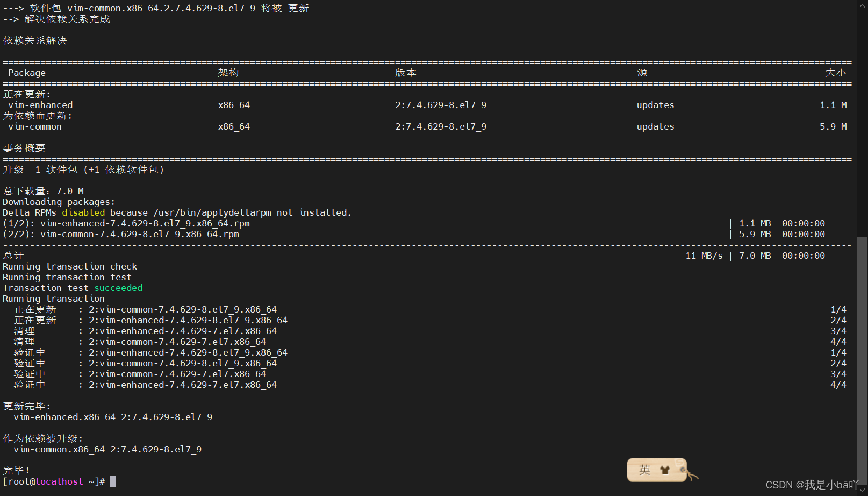Click 'Downloading packages:' line
This screenshot has width=868, height=496.
pyautogui.click(x=59, y=202)
